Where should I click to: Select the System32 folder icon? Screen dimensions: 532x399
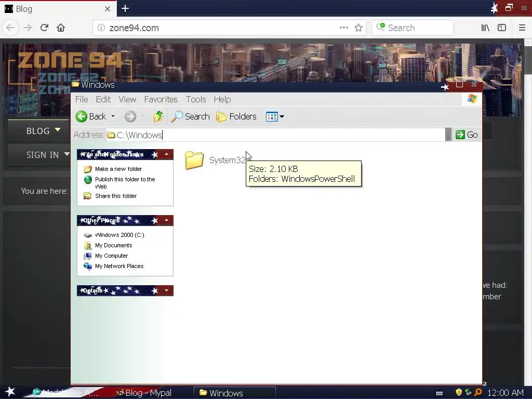pos(194,160)
